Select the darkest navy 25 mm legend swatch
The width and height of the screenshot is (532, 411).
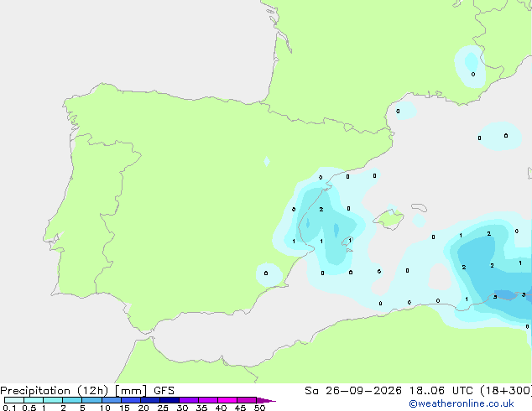click(170, 400)
